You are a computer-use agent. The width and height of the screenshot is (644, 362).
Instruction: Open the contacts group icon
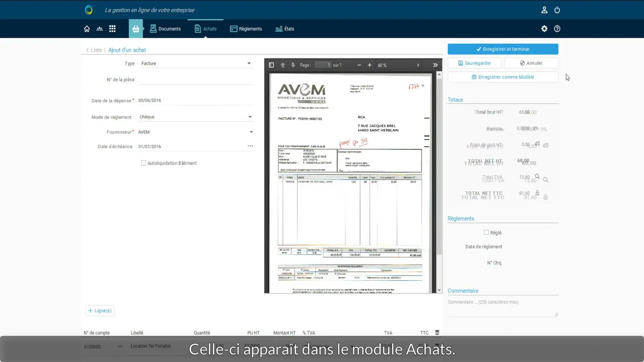pyautogui.click(x=100, y=29)
